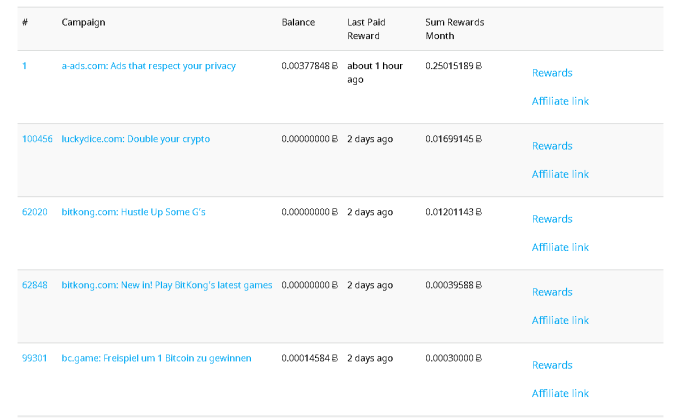The width and height of the screenshot is (681, 418).
Task: Open bitkong.com: Hustle Up Some G's campaign
Action: 133,212
